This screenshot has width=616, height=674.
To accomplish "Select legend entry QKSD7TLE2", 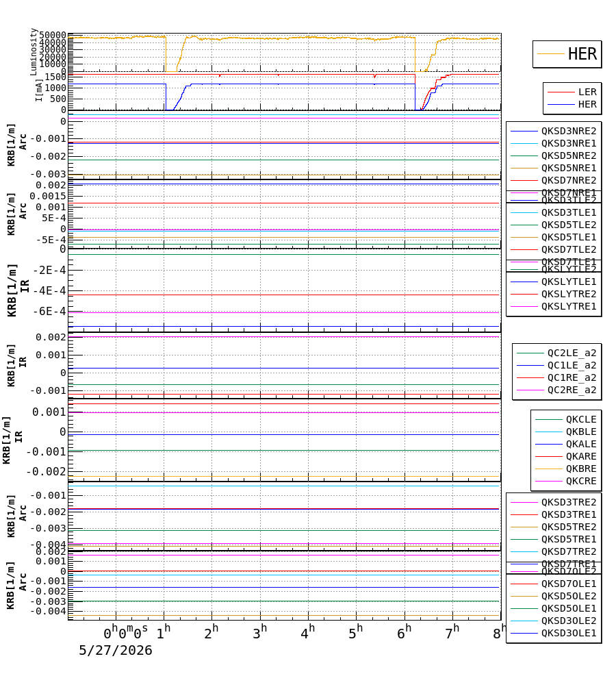I will tap(568, 250).
